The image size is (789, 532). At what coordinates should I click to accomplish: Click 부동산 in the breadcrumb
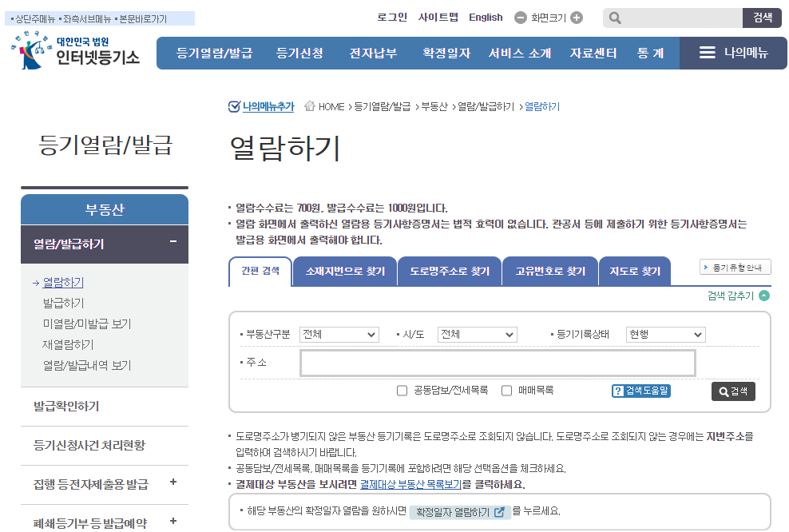pos(434,107)
